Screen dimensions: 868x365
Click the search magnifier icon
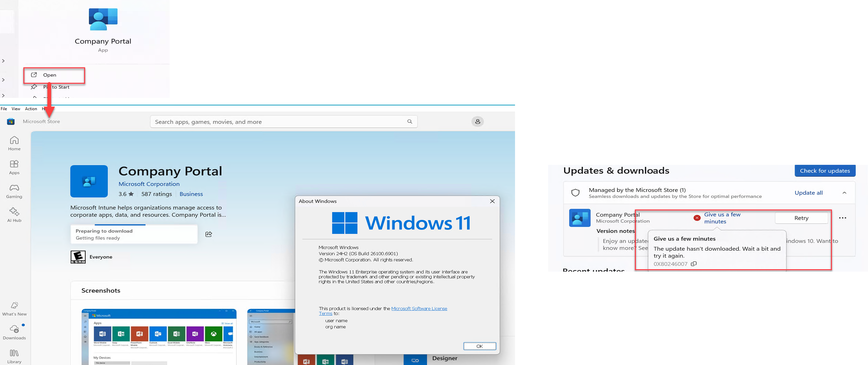[x=410, y=122]
